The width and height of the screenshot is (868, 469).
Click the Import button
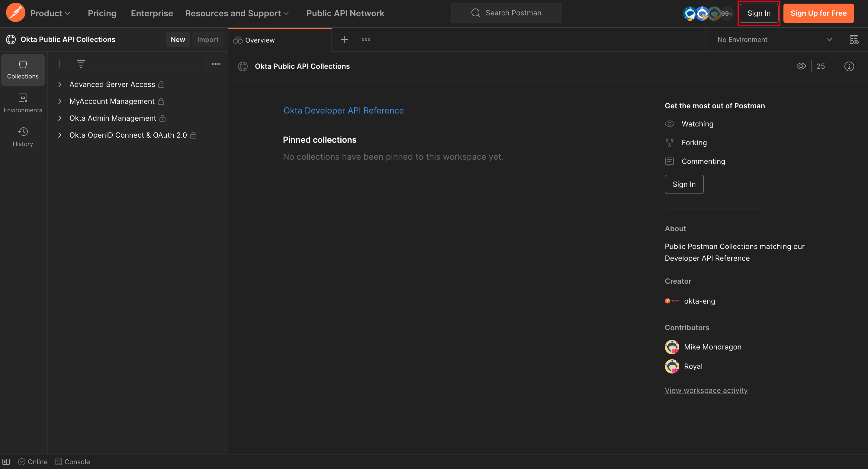(207, 40)
